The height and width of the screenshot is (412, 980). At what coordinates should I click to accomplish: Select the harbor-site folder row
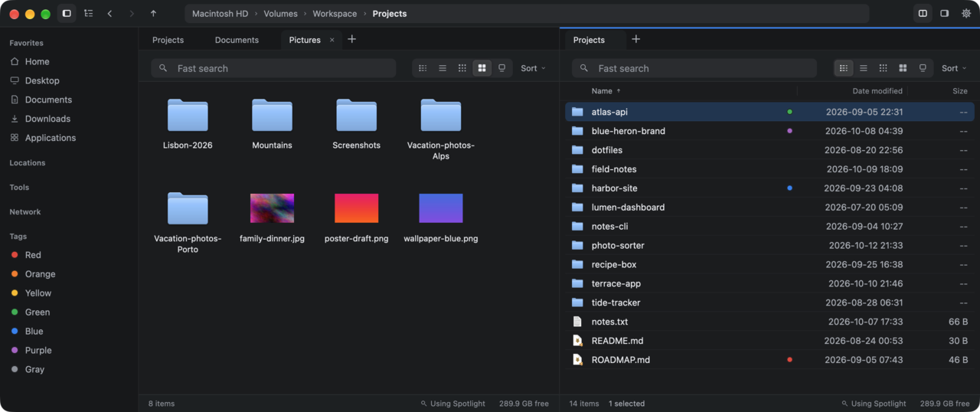pos(769,188)
